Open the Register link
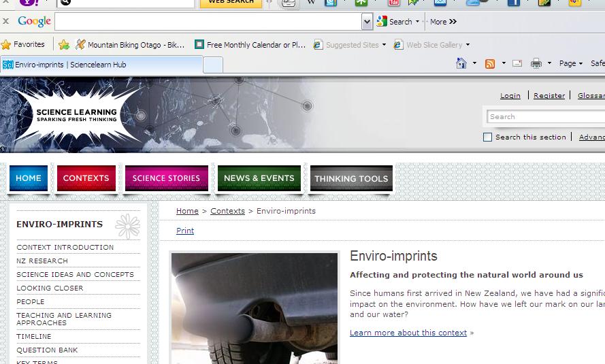605x364 pixels. (549, 96)
